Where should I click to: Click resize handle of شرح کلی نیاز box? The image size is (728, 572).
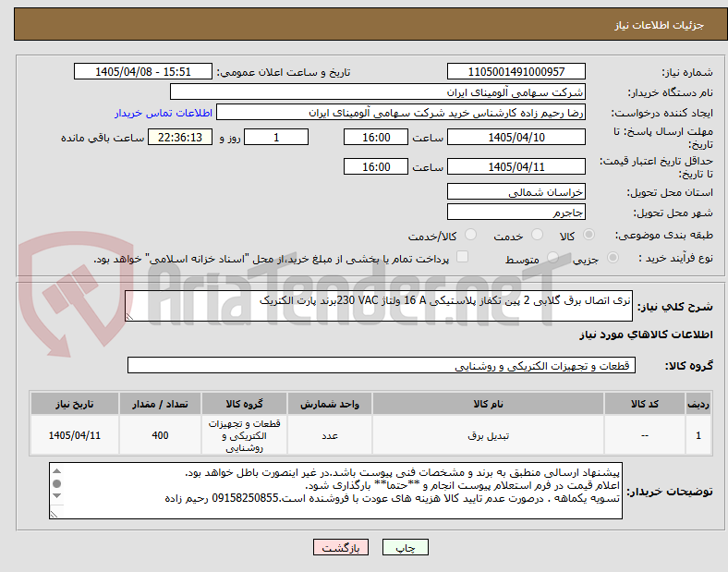129,317
